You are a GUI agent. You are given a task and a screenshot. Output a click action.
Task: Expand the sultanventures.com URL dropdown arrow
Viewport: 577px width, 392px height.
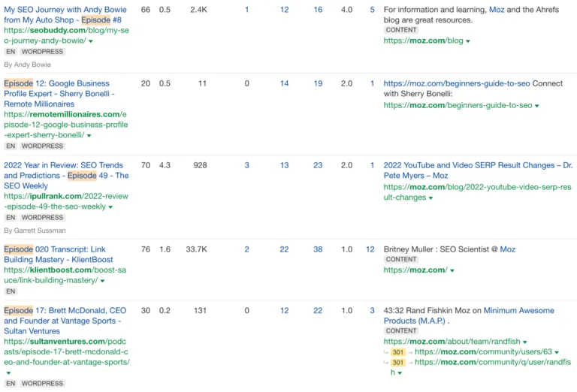8,373
